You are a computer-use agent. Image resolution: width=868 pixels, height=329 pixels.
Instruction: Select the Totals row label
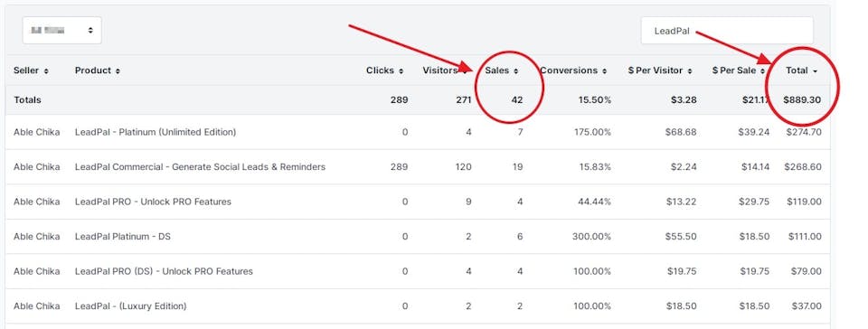pyautogui.click(x=27, y=100)
